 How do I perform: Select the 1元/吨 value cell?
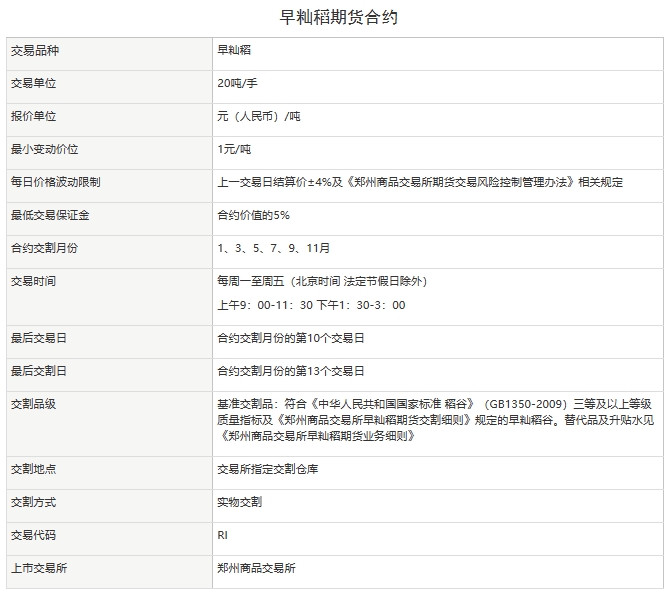tap(234, 149)
